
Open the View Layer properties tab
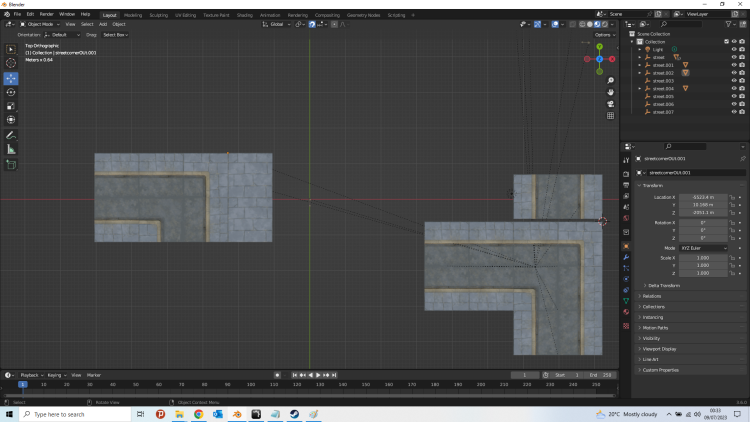point(626,196)
